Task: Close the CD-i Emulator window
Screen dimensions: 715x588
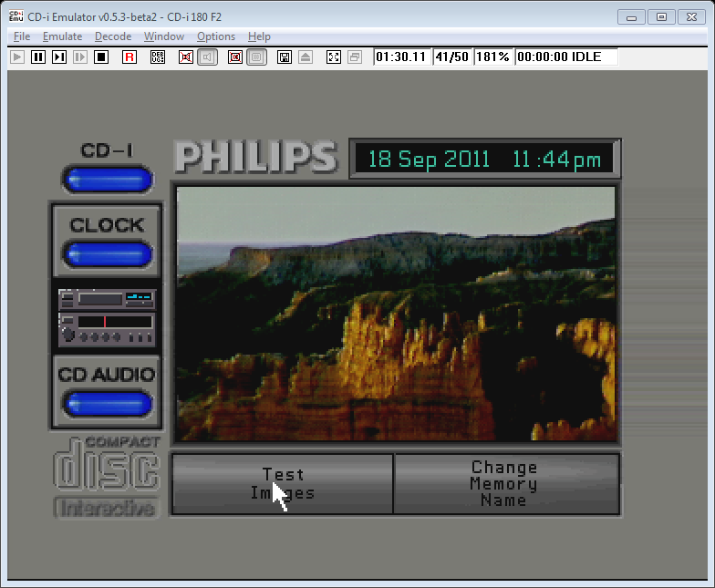Action: (691, 17)
